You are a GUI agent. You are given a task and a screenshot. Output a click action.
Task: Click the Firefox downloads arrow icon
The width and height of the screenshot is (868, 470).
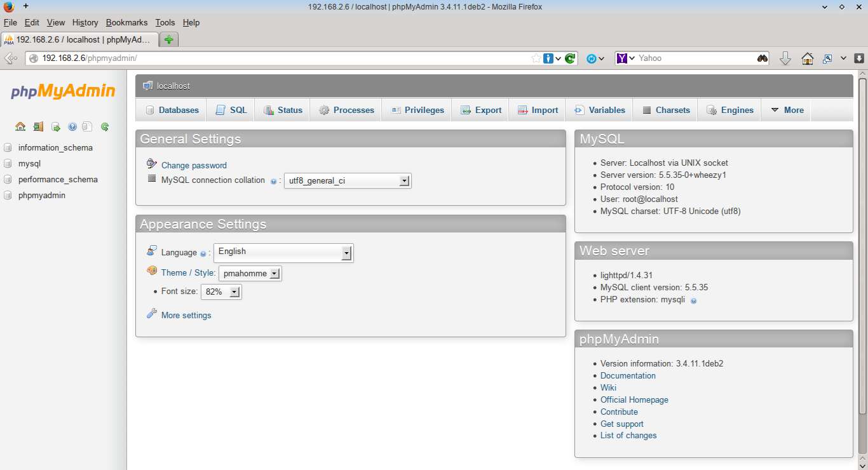(x=785, y=58)
